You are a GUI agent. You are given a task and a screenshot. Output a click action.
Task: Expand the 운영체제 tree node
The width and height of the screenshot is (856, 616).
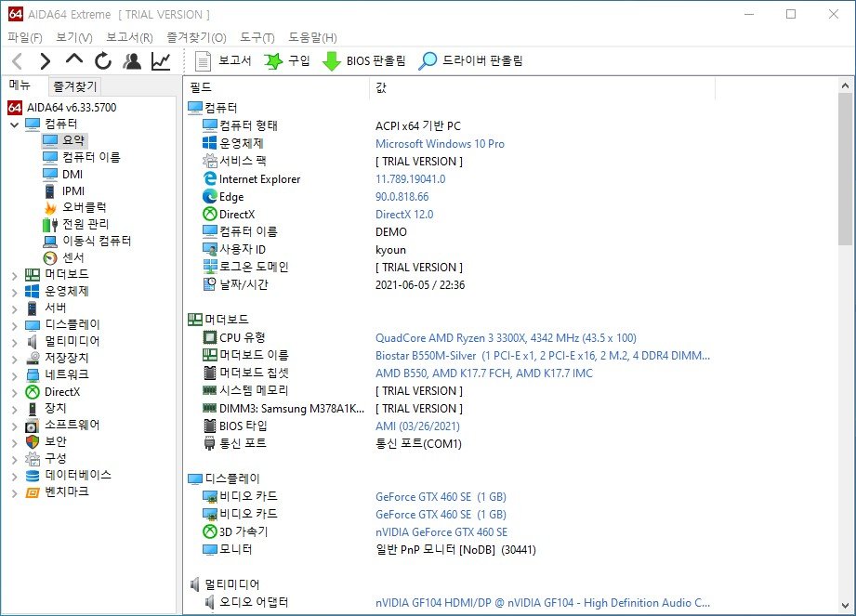coord(14,293)
